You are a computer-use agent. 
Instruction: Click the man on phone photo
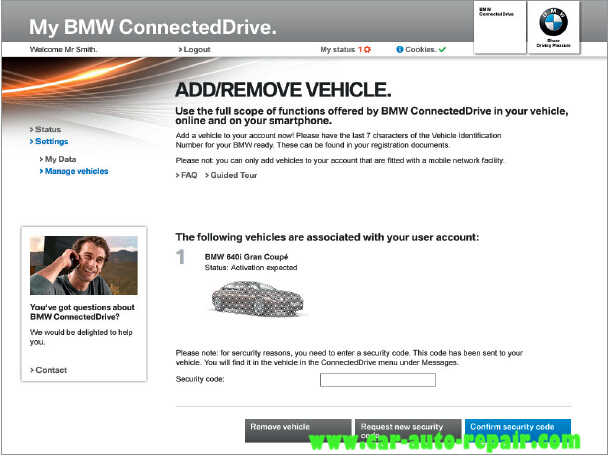coord(84,266)
